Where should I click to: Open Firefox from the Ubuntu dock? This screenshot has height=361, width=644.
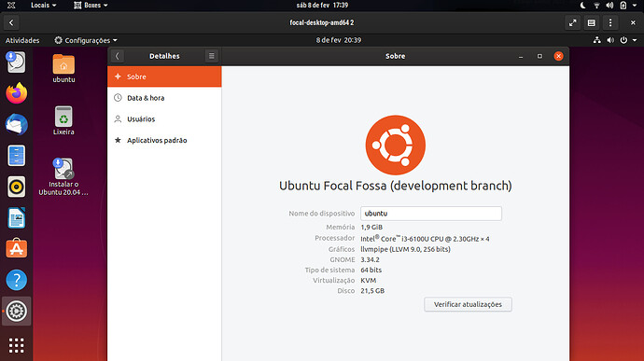click(x=17, y=93)
